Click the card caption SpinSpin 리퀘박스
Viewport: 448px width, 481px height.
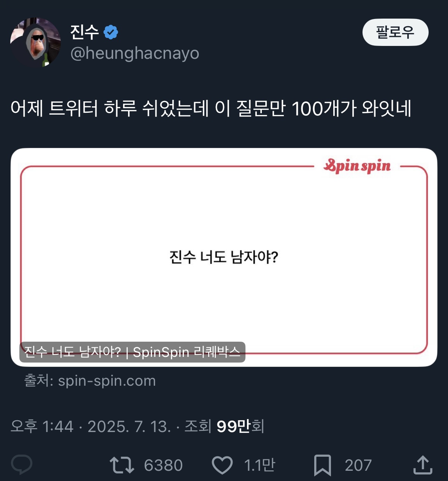(187, 352)
